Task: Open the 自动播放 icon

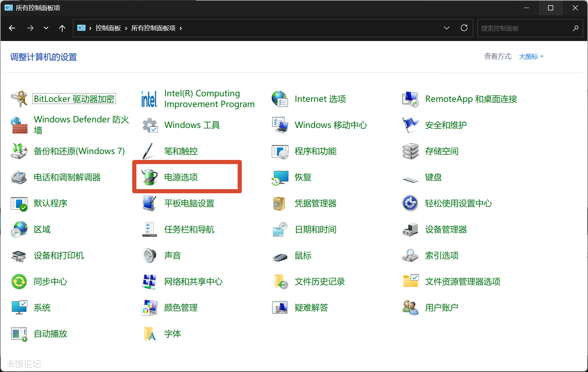Action: coord(19,334)
